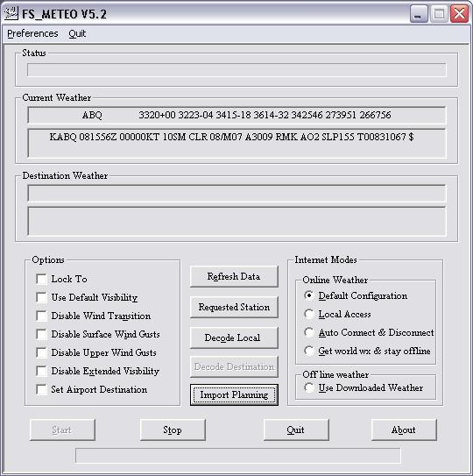Check Disable Extended Visibility box
The width and height of the screenshot is (473, 476).
(41, 371)
